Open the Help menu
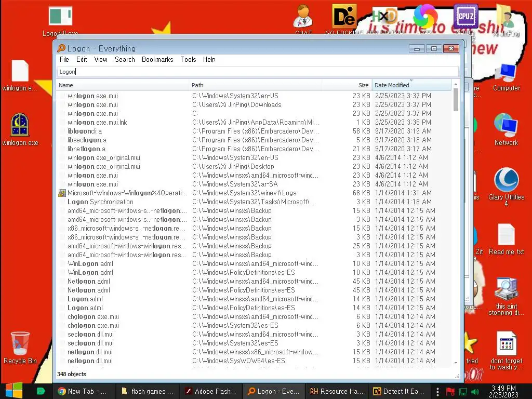This screenshot has height=399, width=532. point(209,59)
